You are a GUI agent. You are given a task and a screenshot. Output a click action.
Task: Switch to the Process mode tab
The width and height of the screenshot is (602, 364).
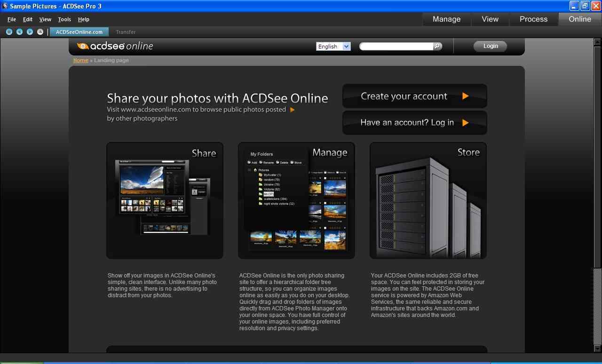click(533, 19)
